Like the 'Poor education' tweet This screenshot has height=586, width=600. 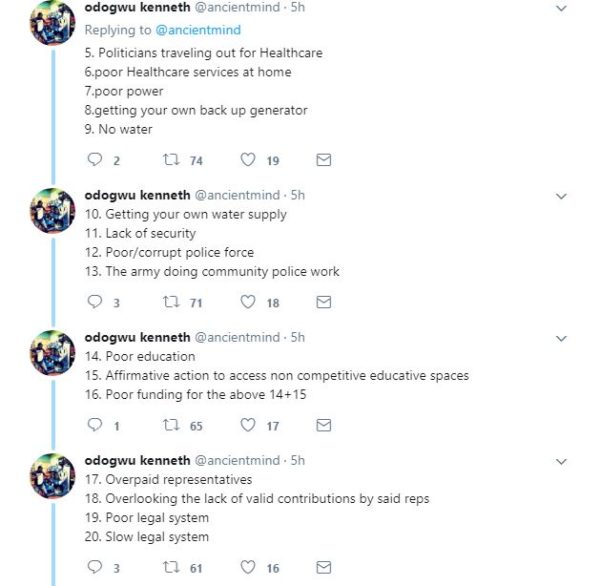[249, 425]
